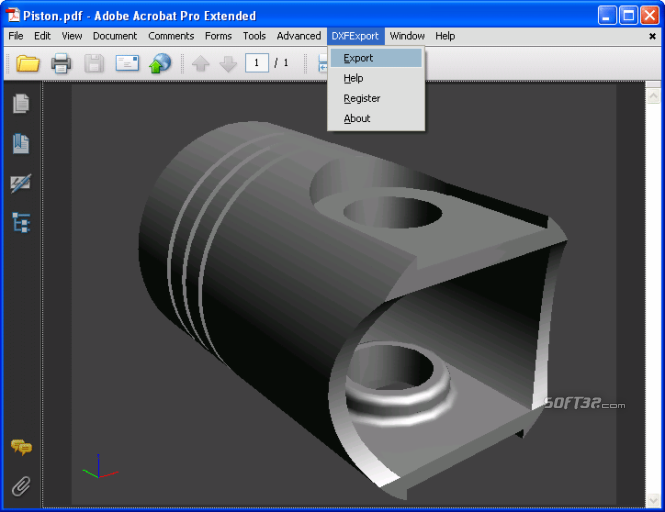665x512 pixels.
Task: Open the Attachments paperclip panel icon
Action: [21, 486]
